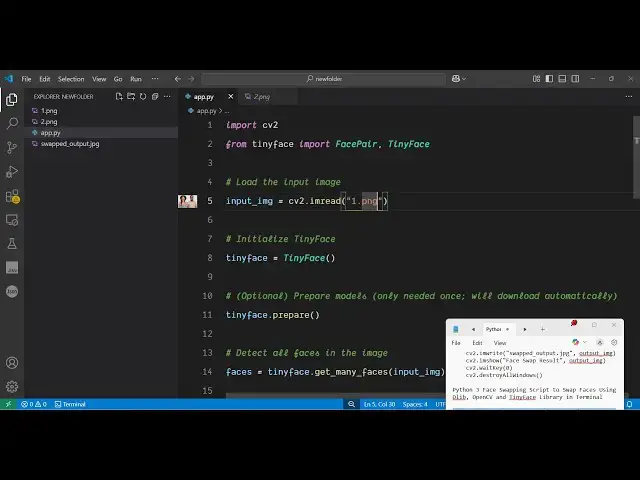Select the app.py editor tab
This screenshot has width=640, height=480.
tap(203, 97)
